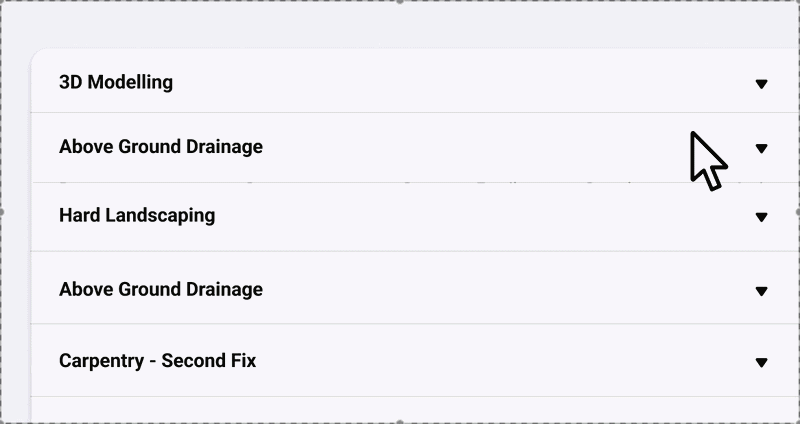Image resolution: width=800 pixels, height=424 pixels.
Task: Select Above Ground Drainage title above Carpentry row
Action: point(161,289)
